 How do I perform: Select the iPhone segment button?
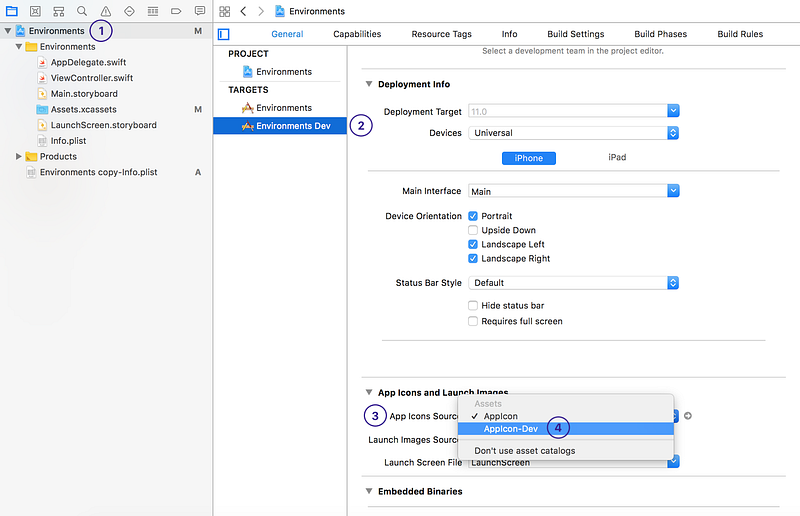(x=529, y=158)
